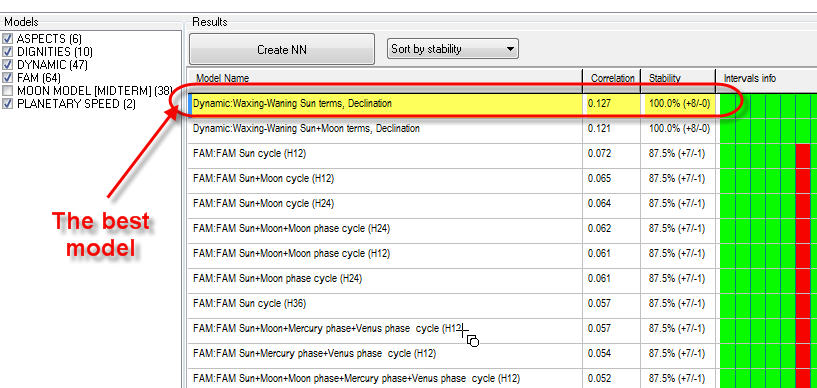Viewport: 817px width, 388px height.
Task: Click correlation value 0.121
Action: [x=599, y=129]
